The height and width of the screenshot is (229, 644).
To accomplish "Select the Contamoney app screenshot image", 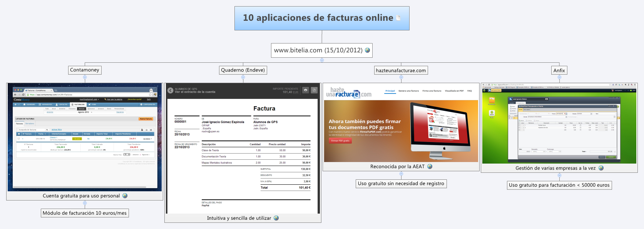I will 85,137.
